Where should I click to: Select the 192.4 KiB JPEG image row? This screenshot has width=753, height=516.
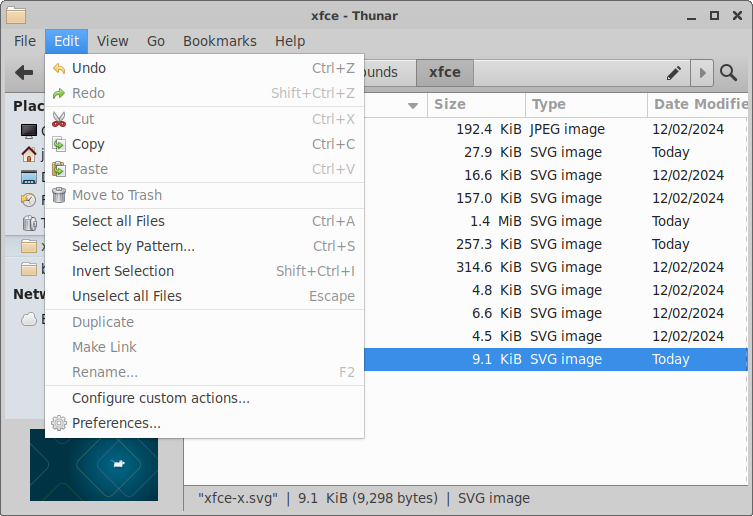click(x=556, y=129)
